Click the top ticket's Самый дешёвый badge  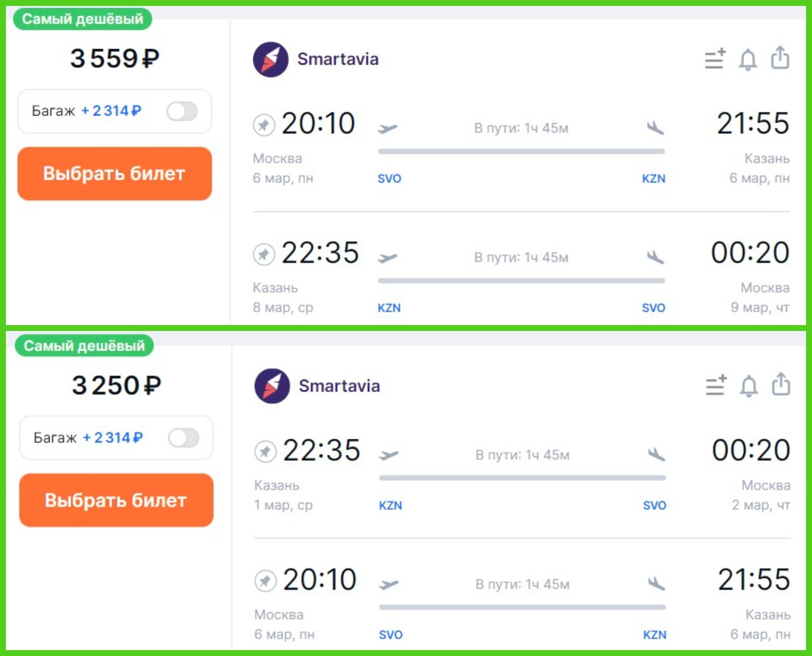pyautogui.click(x=82, y=19)
